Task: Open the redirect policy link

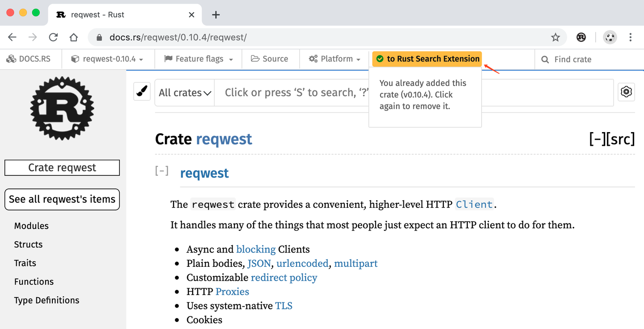Action: [284, 278]
